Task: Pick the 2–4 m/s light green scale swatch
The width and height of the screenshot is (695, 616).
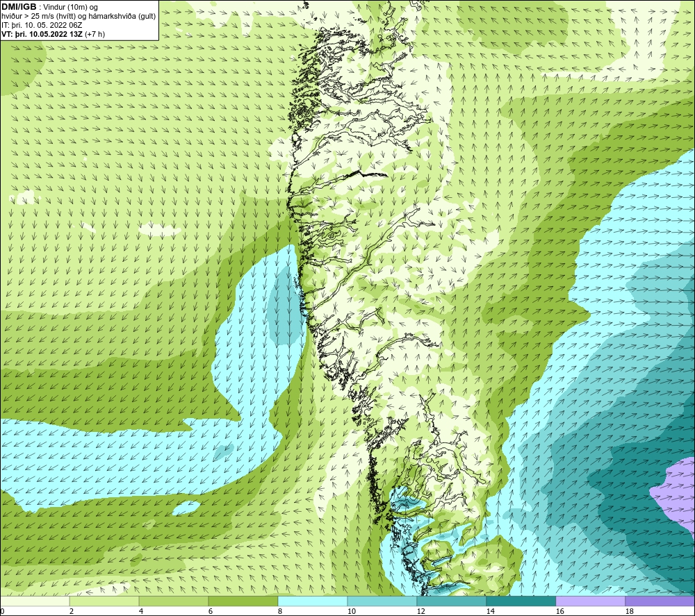Action: click(x=104, y=601)
